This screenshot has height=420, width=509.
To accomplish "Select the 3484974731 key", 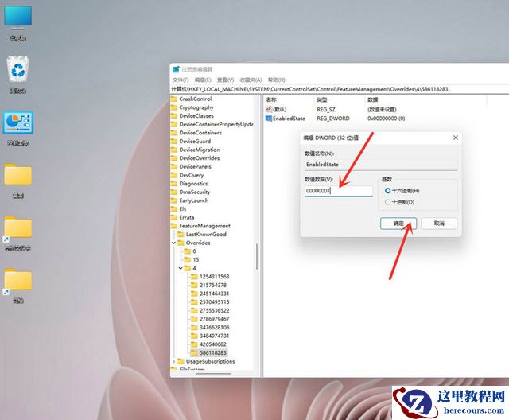I will pyautogui.click(x=214, y=336).
